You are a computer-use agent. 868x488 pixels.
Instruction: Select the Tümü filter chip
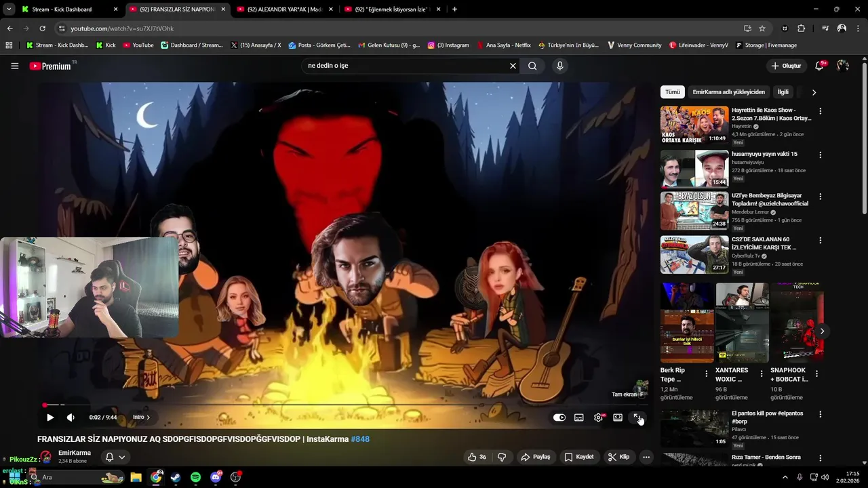point(672,92)
